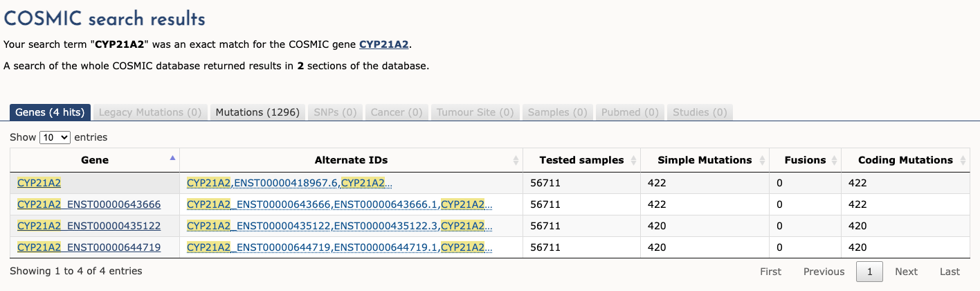Click alternate IDs containing ENST00000644719.1
980x291 pixels.
click(340, 247)
